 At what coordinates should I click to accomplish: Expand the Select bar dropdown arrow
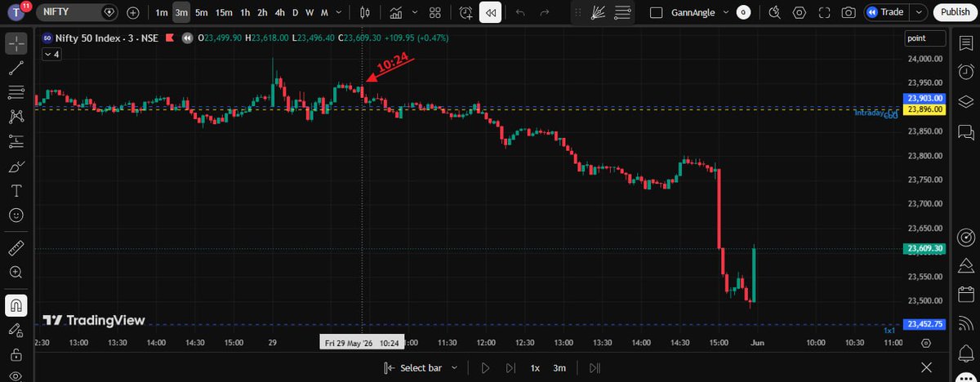454,368
